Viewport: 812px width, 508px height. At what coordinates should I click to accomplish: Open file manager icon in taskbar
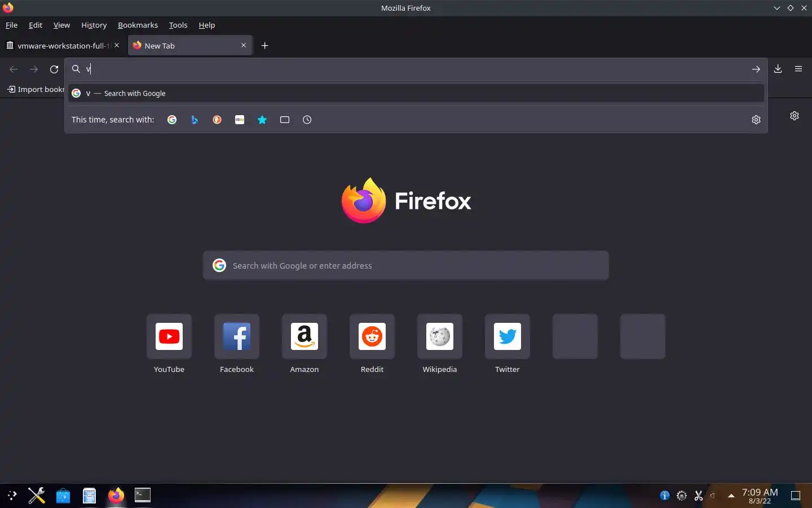pos(89,496)
